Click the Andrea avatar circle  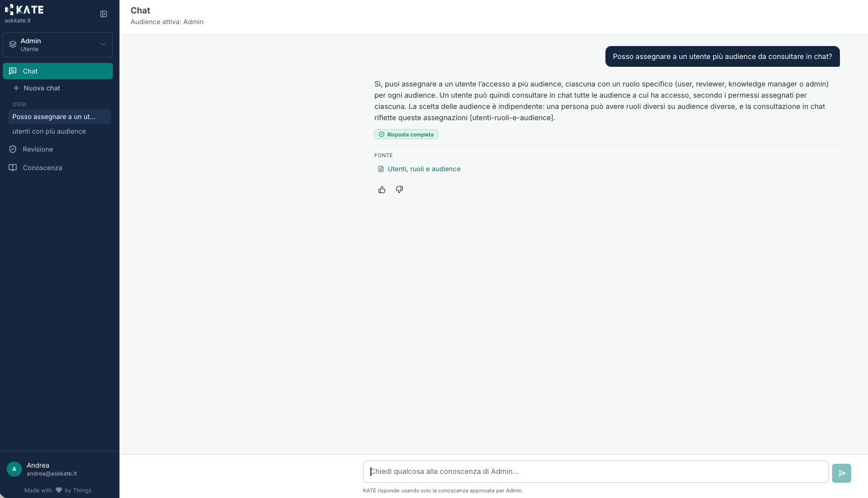[14, 469]
